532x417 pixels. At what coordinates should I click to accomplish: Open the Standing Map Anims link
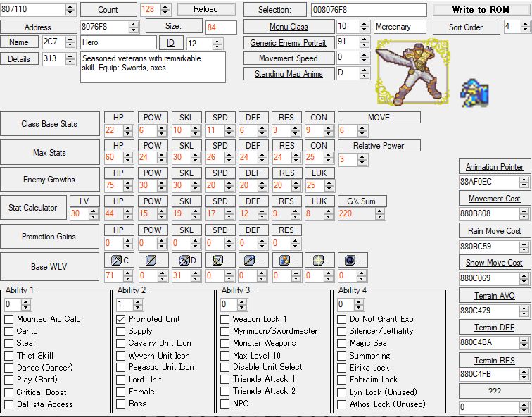point(289,74)
